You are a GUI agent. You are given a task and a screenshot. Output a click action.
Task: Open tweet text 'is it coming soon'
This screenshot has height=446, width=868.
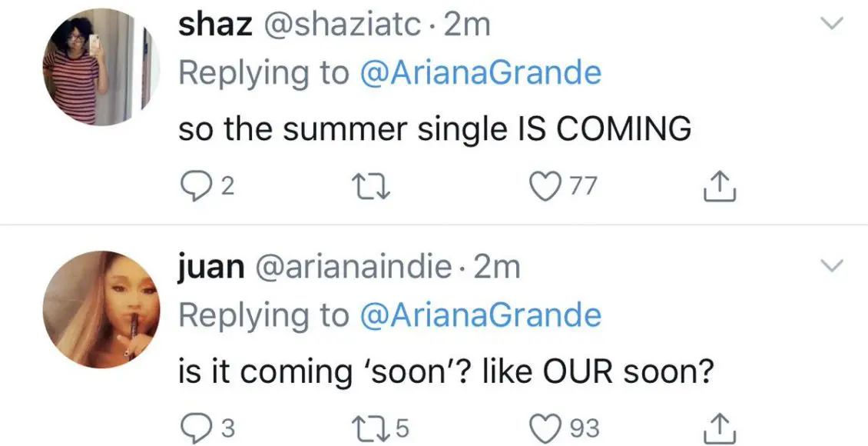coord(446,372)
